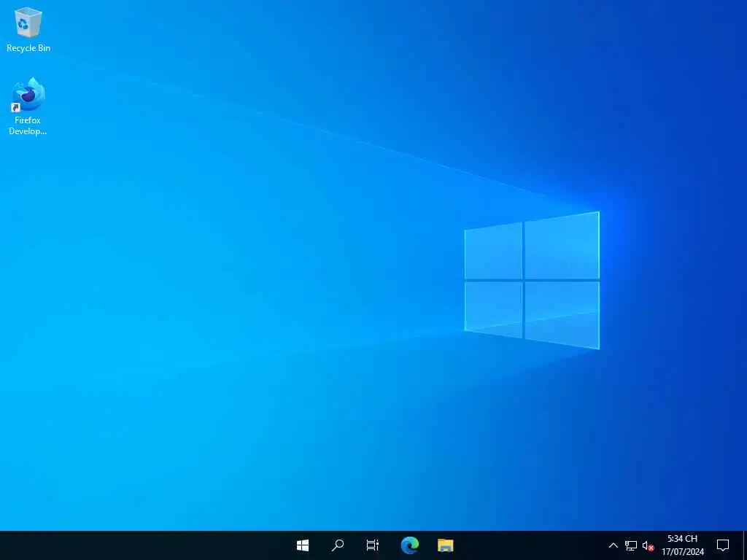The width and height of the screenshot is (747, 560).
Task: Open File Explorer from the taskbar
Action: click(x=446, y=545)
